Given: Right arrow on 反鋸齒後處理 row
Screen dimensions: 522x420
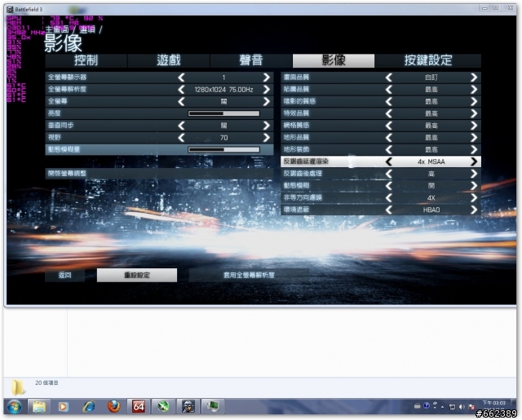Looking at the screenshot, I should click(x=474, y=174).
